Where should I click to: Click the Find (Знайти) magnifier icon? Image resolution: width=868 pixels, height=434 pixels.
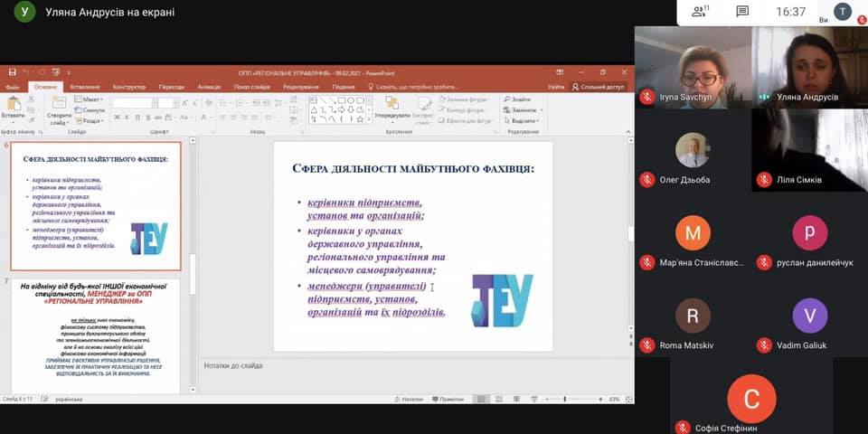[x=507, y=99]
